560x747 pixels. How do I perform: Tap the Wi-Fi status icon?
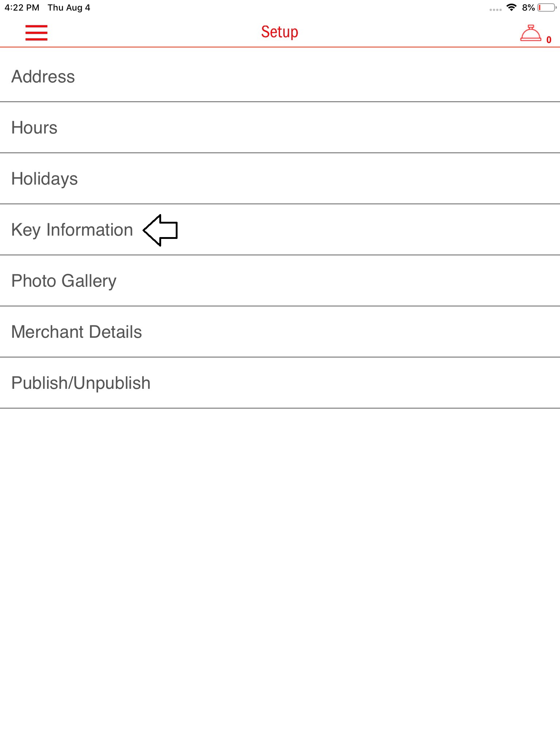(512, 8)
